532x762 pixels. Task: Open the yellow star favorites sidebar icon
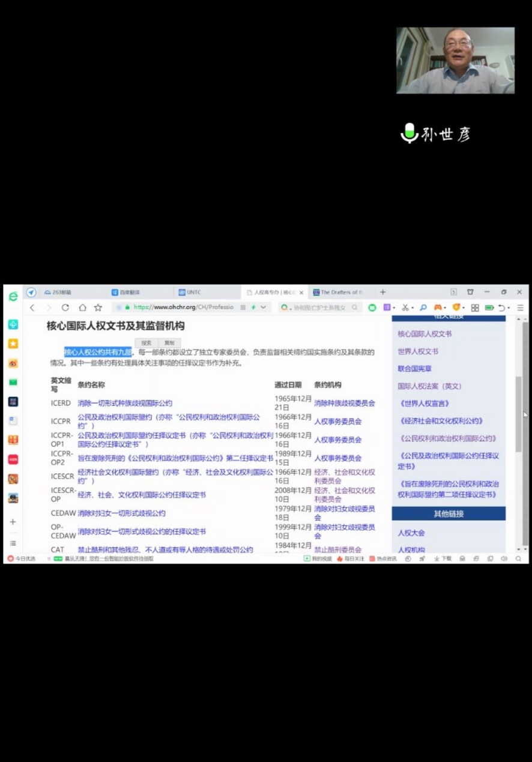pos(13,344)
